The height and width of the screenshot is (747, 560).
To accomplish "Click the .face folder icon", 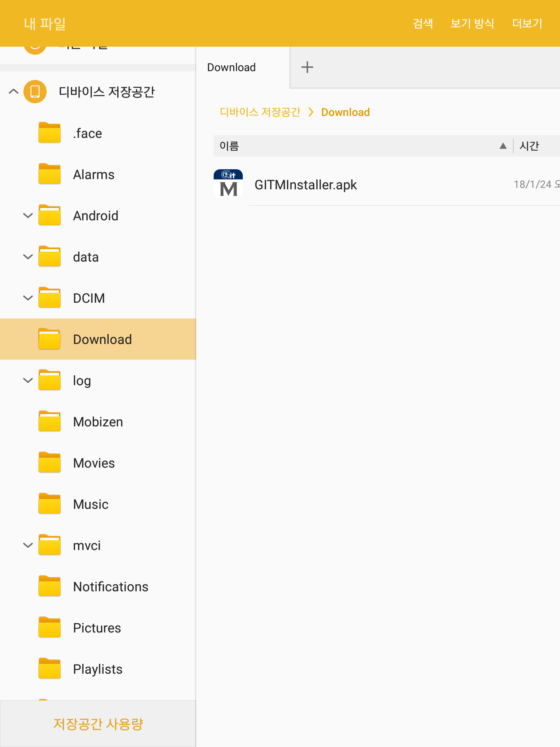I will coord(50,133).
